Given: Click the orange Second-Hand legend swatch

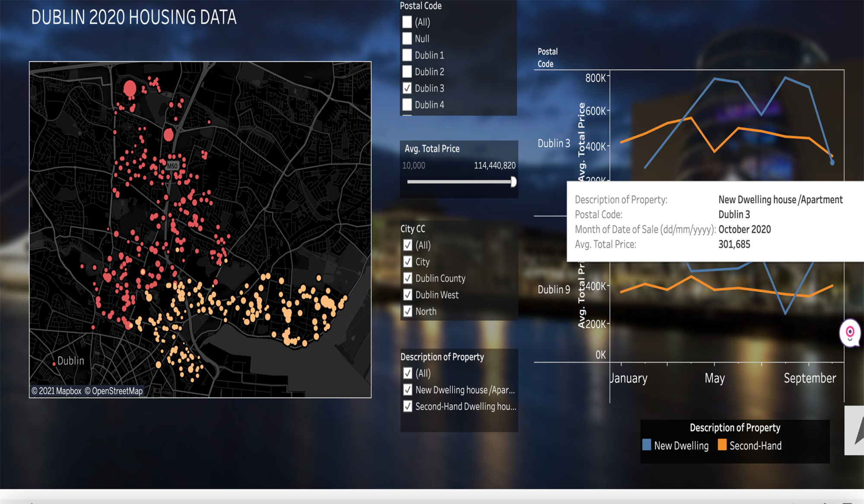Looking at the screenshot, I should tap(722, 445).
